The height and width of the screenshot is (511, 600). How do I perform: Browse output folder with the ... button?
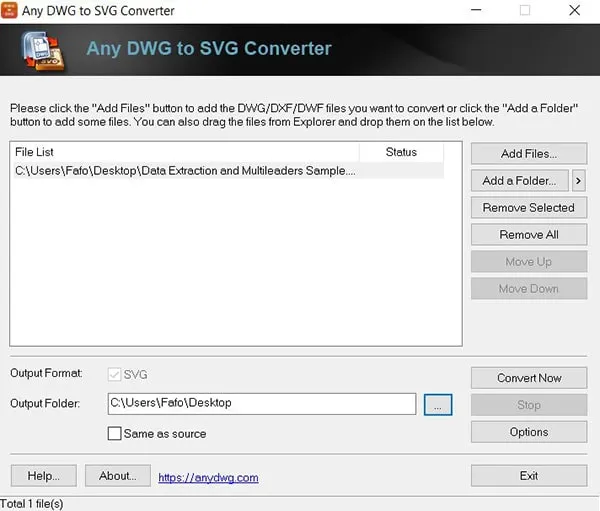438,405
